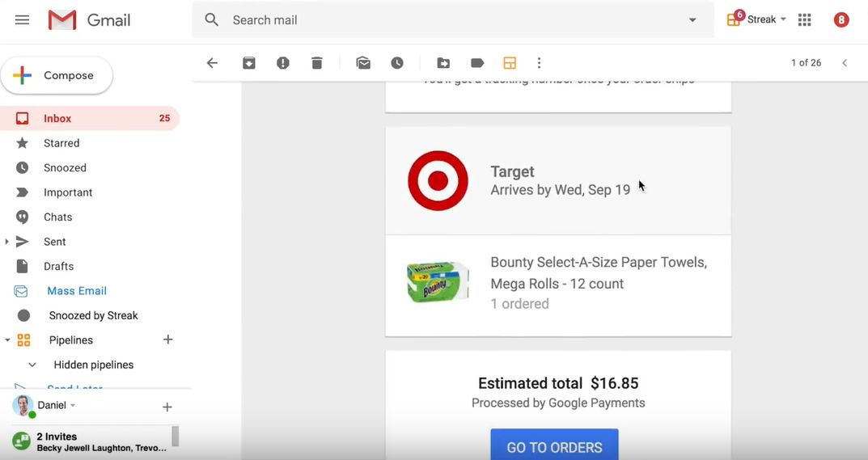Click the Compose button
Screen dimensions: 868x460
pos(57,75)
